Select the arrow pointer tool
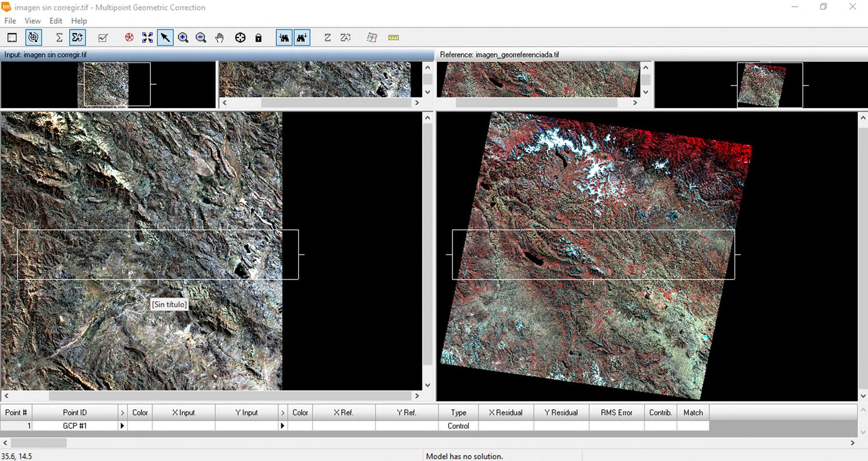 coord(165,38)
